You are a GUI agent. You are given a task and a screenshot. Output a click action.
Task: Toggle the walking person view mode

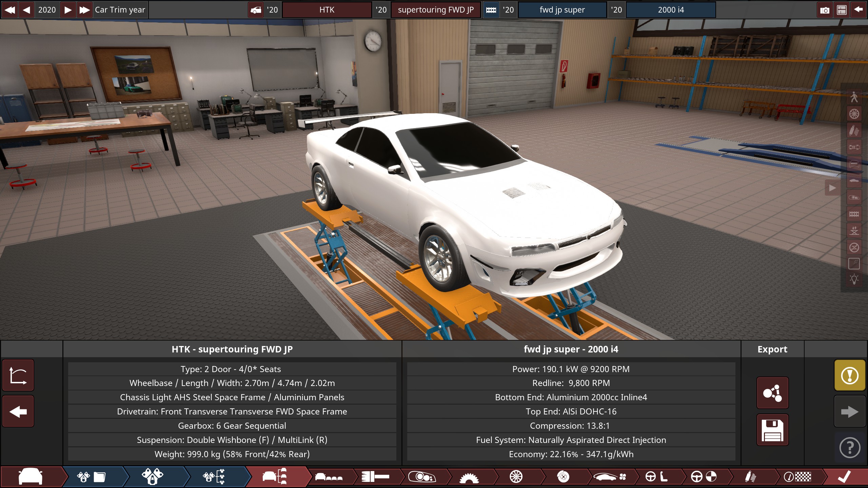[x=854, y=97]
